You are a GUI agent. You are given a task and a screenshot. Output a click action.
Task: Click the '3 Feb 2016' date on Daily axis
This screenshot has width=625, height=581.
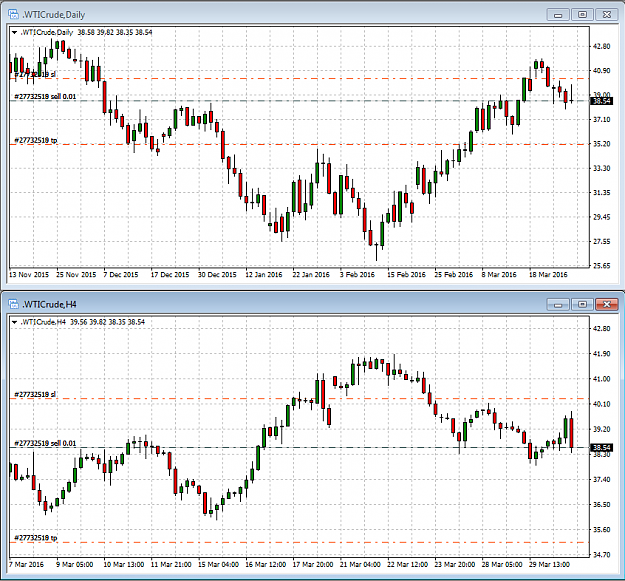tap(357, 275)
